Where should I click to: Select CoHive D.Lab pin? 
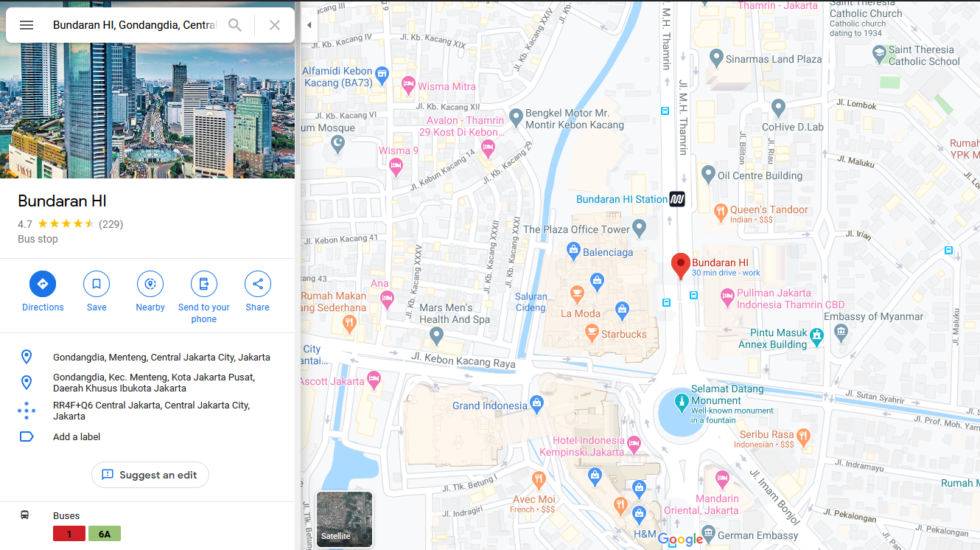point(778,108)
